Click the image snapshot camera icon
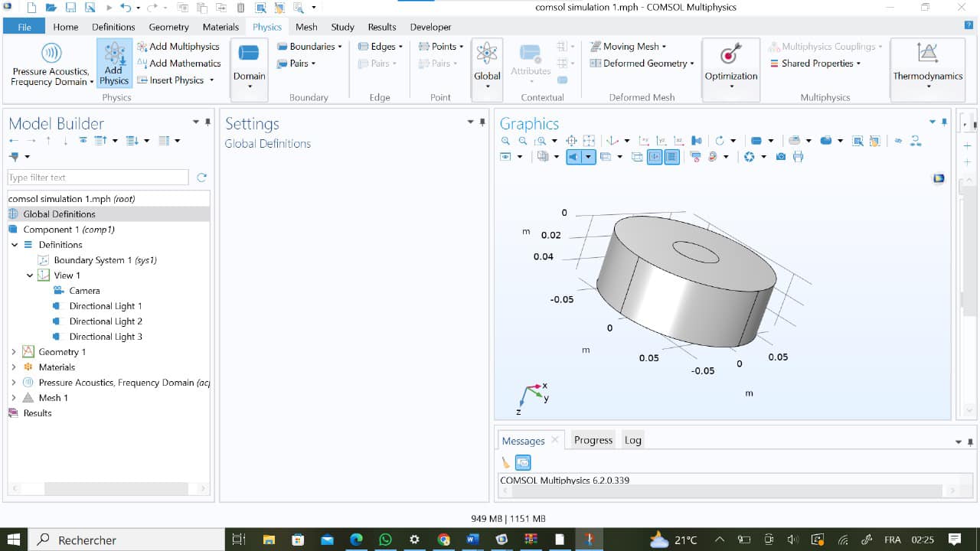 [780, 157]
